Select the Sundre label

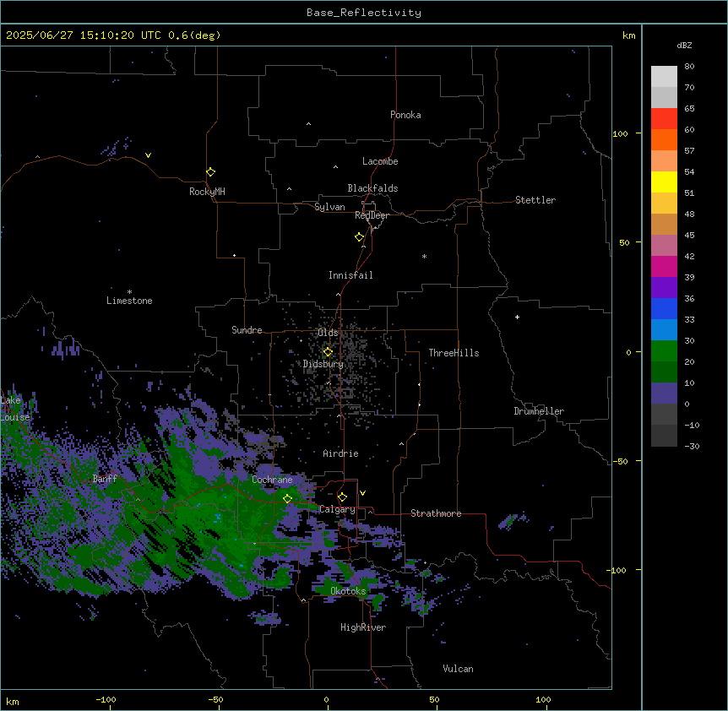click(247, 330)
